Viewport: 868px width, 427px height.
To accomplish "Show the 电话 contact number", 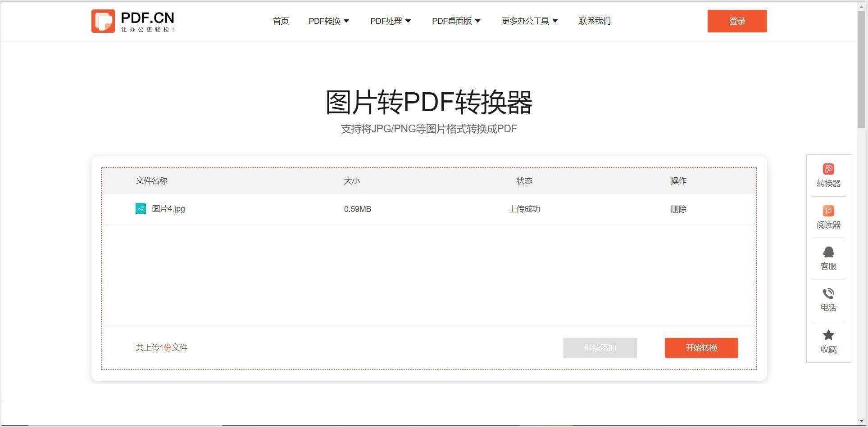I will coord(828,299).
